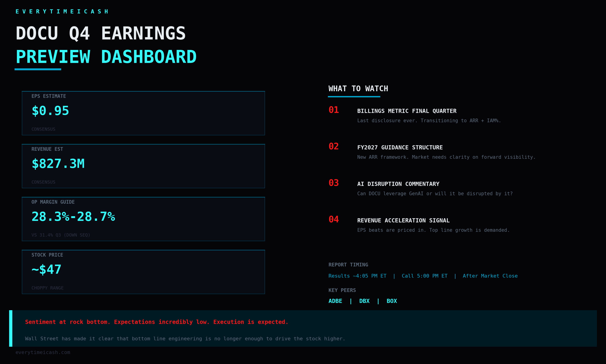Click the everytimeicash.com footer link

(43, 352)
